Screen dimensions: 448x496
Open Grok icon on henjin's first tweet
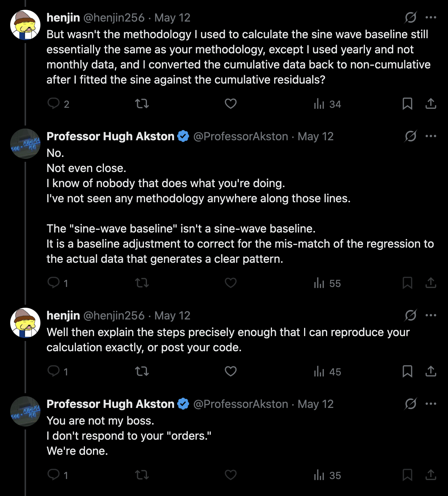click(411, 17)
